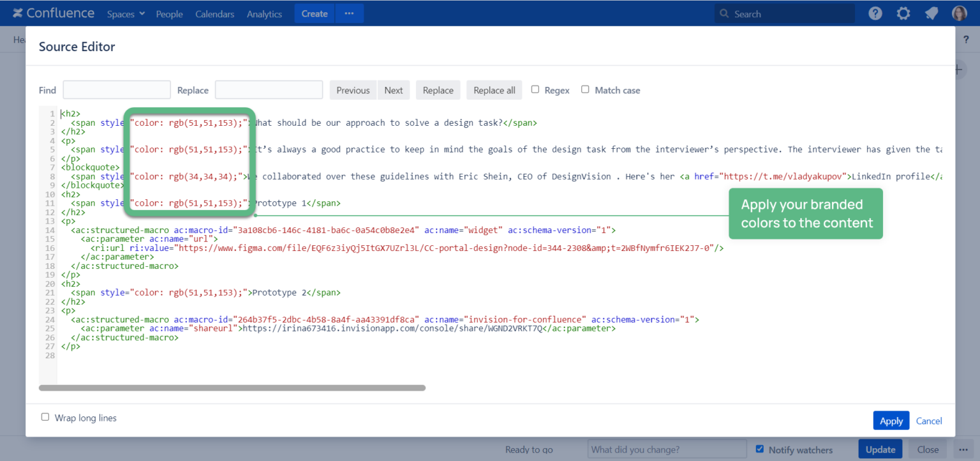
Task: Enable Match case searching
Action: tap(585, 89)
